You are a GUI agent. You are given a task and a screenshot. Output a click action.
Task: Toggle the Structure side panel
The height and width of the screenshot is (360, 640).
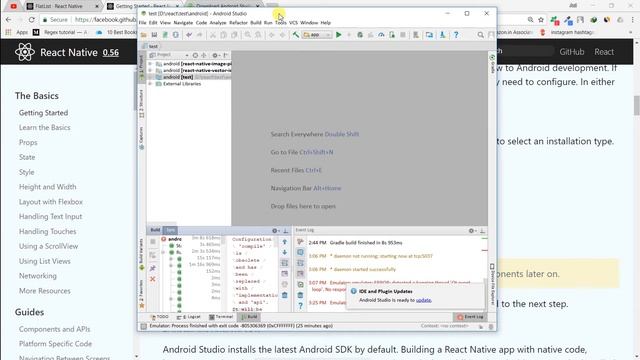(142, 103)
